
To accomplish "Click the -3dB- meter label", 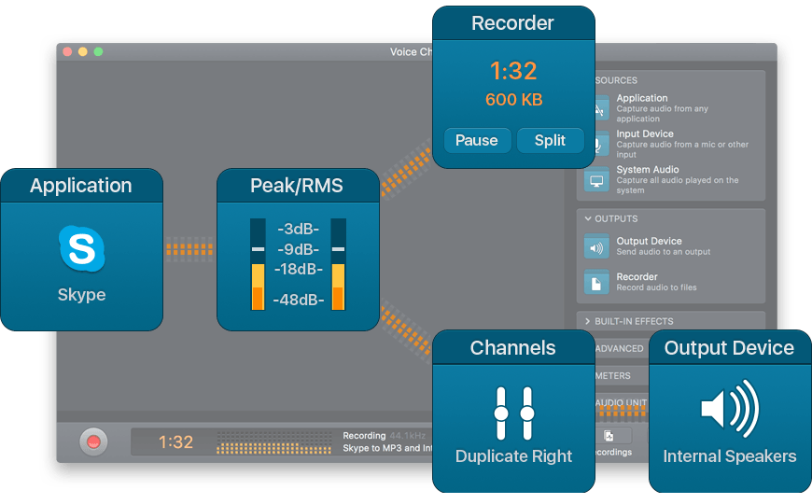I will click(299, 229).
